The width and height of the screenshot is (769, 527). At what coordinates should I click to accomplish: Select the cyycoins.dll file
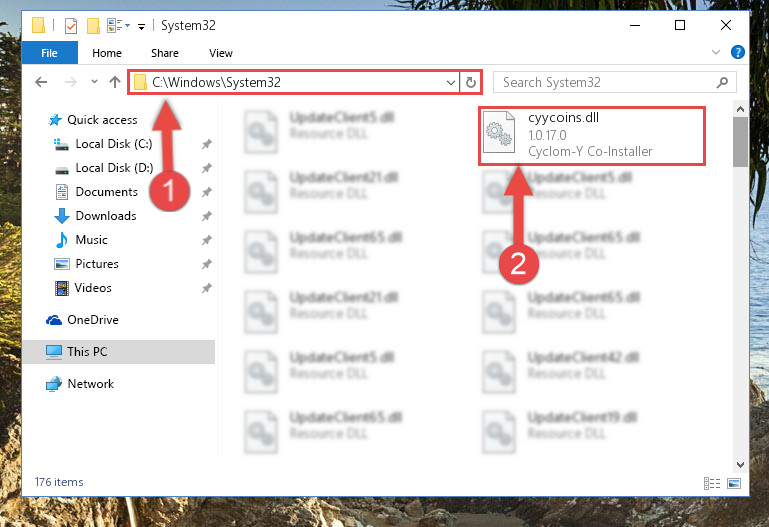tap(592, 136)
